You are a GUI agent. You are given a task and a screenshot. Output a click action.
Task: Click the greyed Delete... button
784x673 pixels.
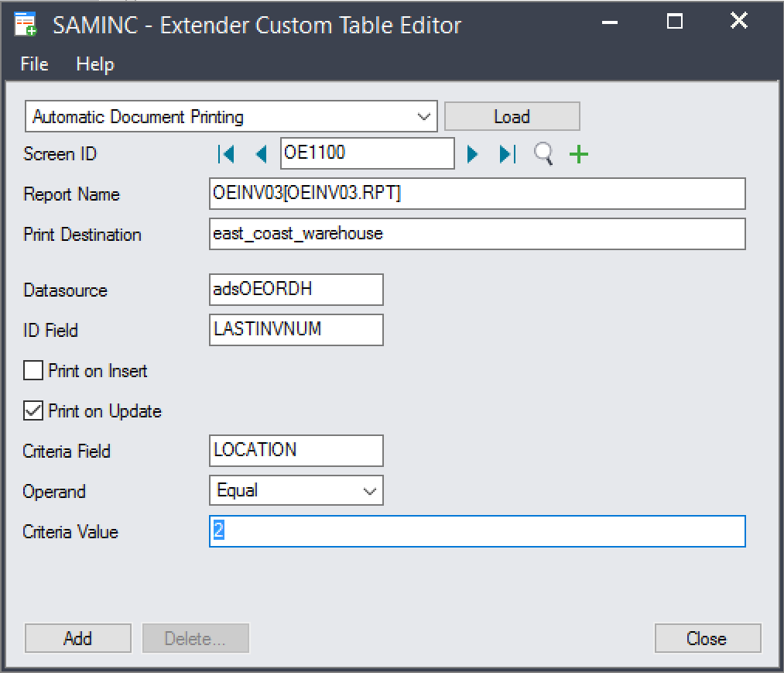(196, 638)
